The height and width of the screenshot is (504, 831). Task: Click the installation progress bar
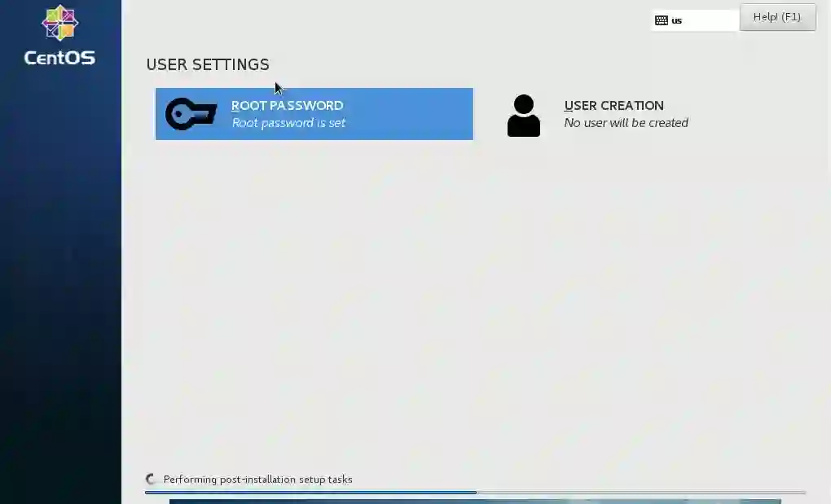(x=476, y=493)
